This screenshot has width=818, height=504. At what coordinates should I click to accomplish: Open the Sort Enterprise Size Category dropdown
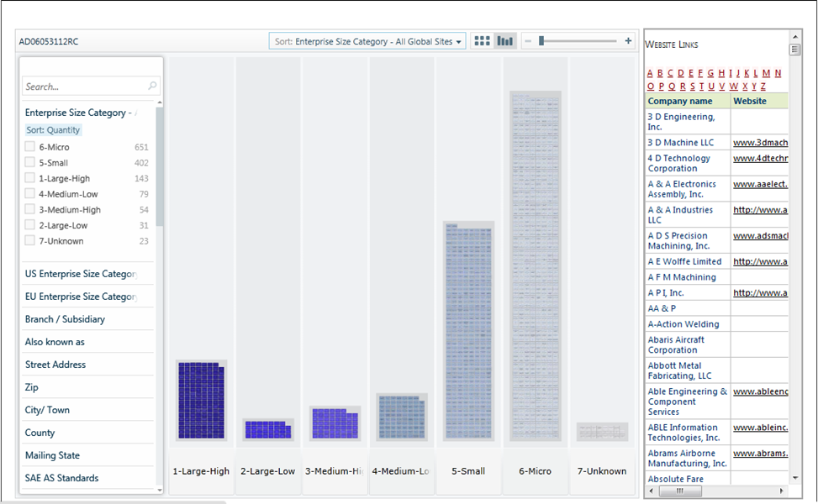pyautogui.click(x=368, y=41)
